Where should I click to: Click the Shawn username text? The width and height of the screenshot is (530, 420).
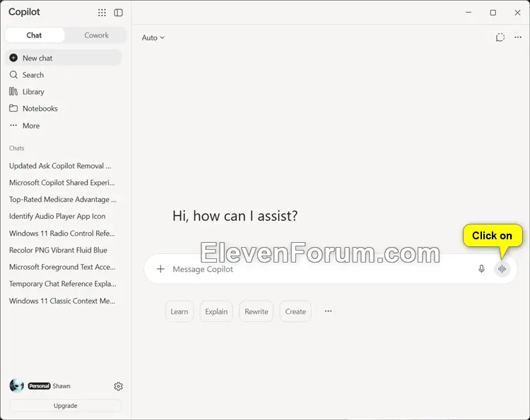(x=61, y=386)
